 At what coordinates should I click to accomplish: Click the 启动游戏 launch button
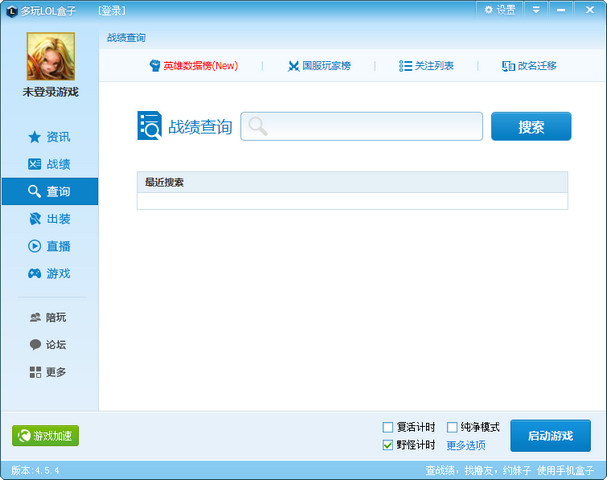coord(550,436)
